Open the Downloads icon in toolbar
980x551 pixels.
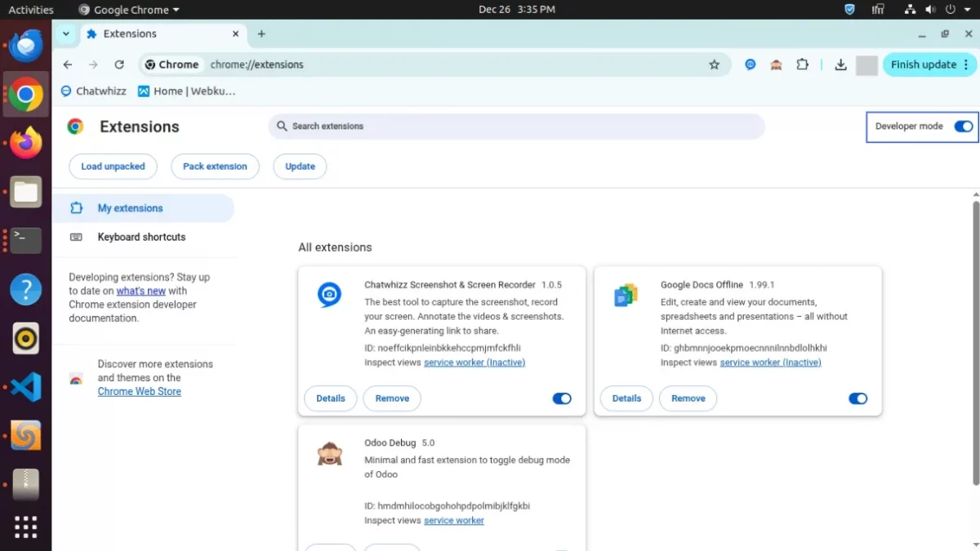[x=840, y=64]
